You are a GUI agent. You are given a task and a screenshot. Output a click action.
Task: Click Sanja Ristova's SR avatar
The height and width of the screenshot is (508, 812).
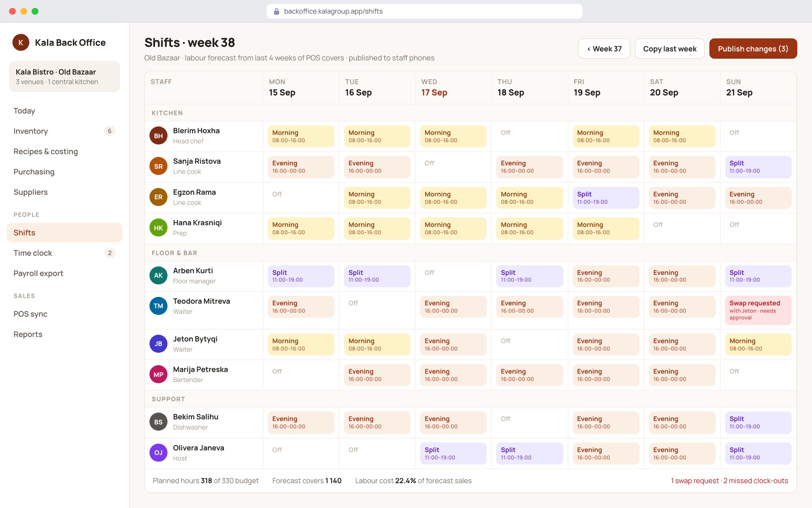click(158, 166)
